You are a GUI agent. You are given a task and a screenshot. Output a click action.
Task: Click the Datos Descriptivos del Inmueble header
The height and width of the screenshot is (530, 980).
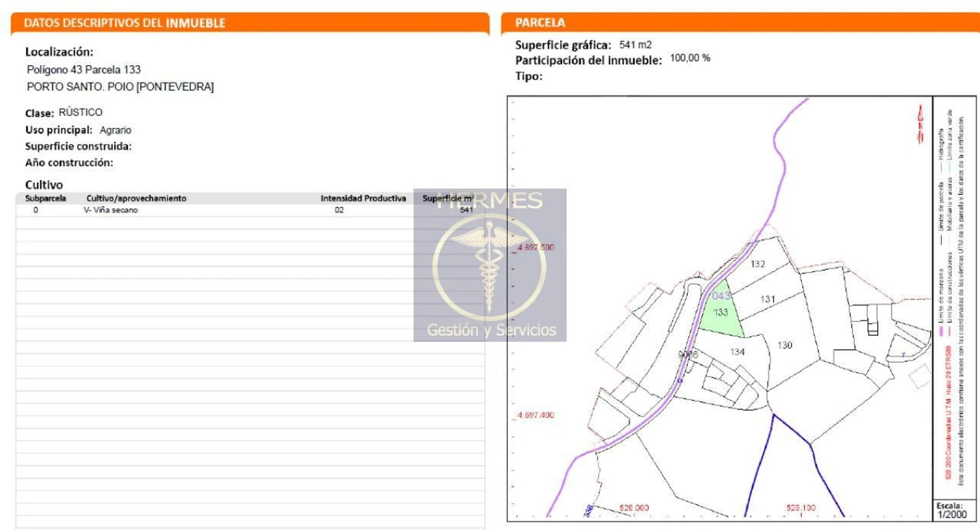tap(124, 23)
